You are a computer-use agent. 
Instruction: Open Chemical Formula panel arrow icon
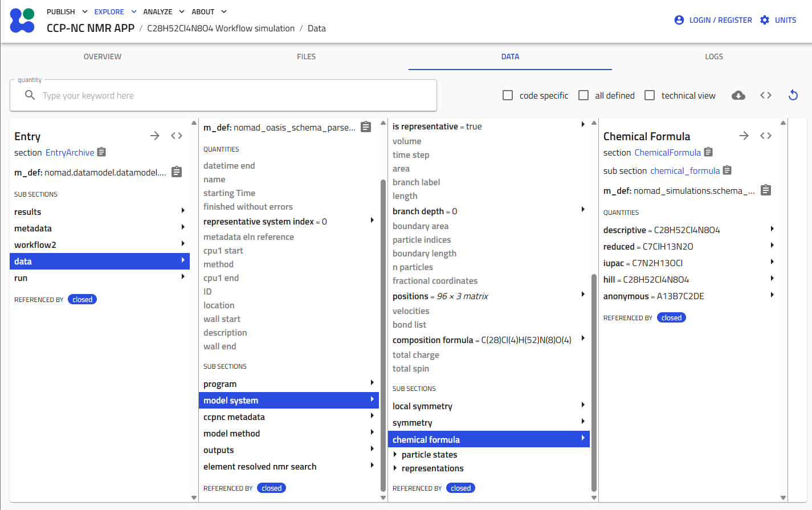[744, 136]
